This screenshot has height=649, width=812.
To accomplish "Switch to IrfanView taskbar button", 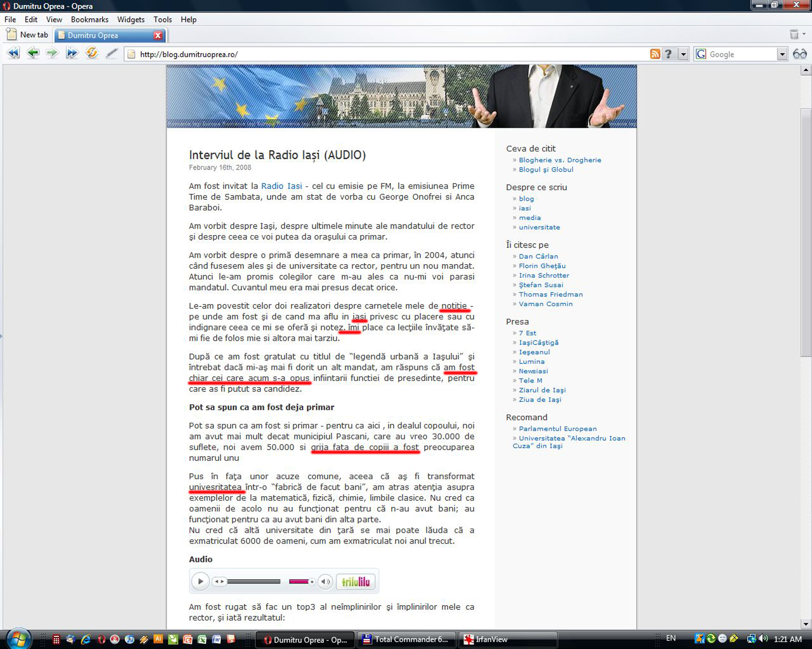I will 507,639.
